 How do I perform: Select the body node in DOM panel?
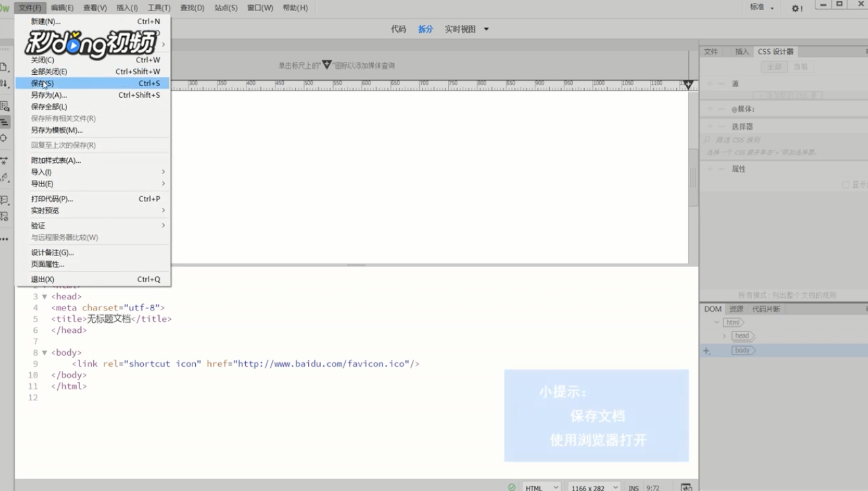pos(742,351)
